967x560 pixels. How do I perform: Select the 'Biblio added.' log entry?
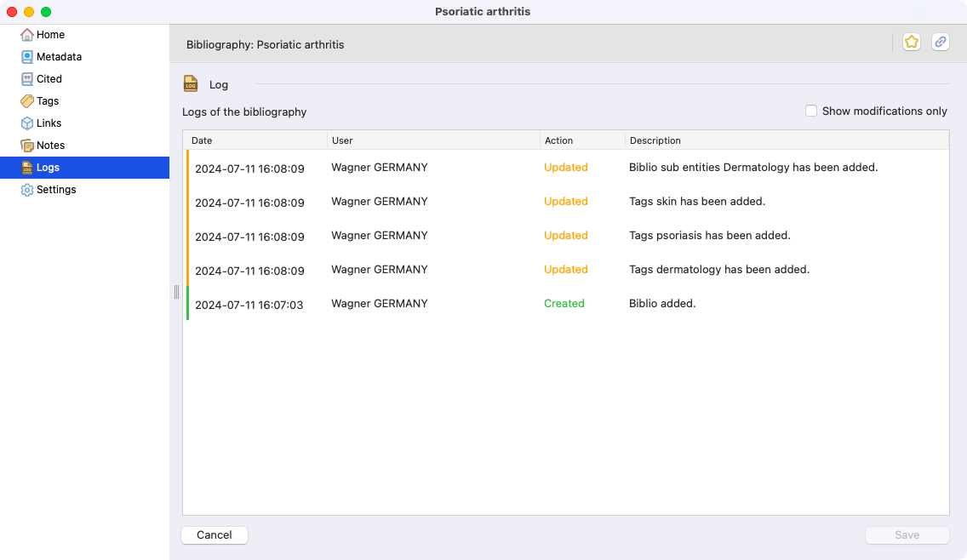click(568, 304)
